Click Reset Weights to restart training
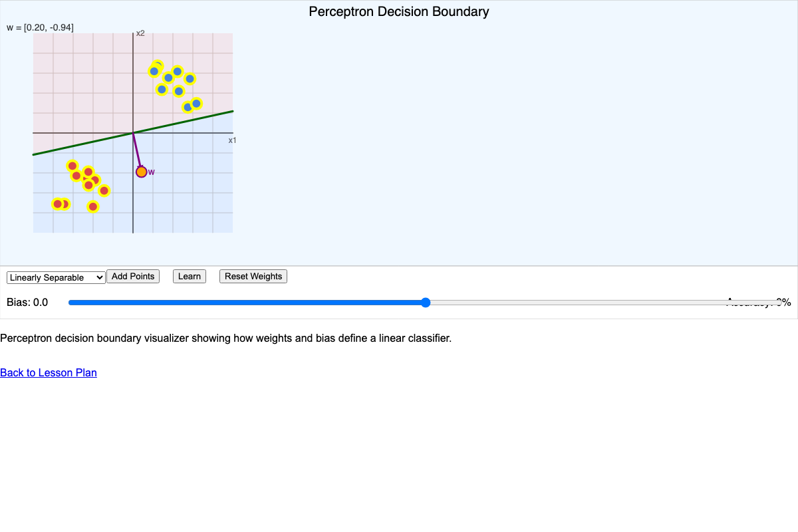 (253, 276)
